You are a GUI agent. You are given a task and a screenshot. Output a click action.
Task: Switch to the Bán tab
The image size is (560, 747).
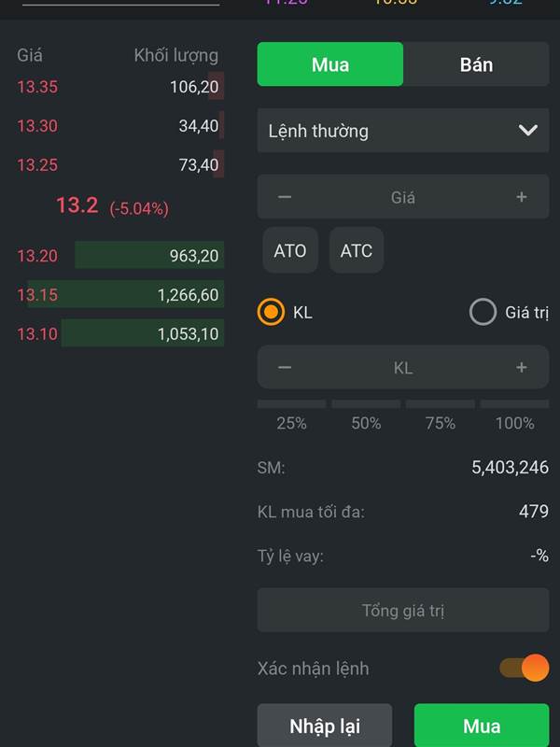coord(476,64)
